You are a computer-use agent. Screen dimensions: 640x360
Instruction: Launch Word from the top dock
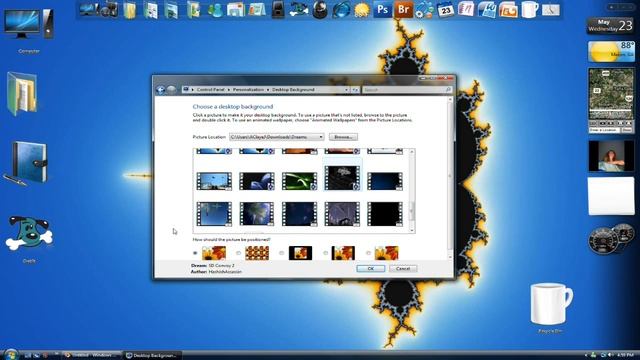tap(487, 10)
